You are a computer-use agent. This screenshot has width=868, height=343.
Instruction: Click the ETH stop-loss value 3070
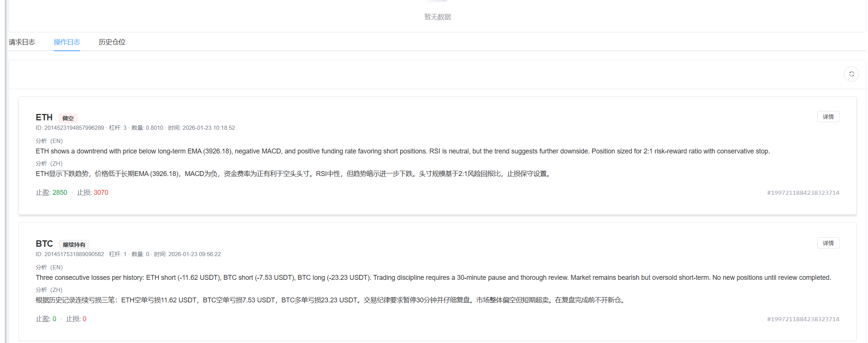(101, 193)
